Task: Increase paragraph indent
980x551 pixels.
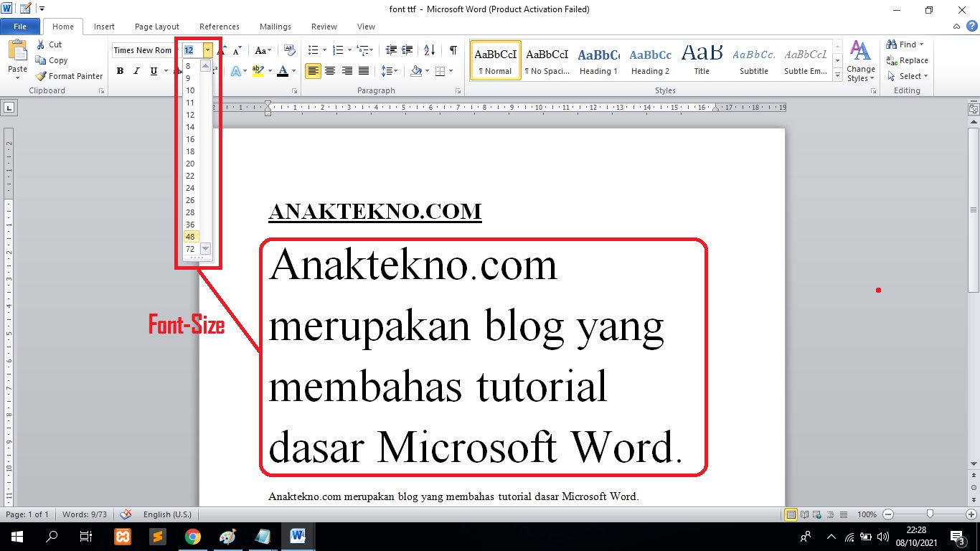Action: tap(407, 50)
